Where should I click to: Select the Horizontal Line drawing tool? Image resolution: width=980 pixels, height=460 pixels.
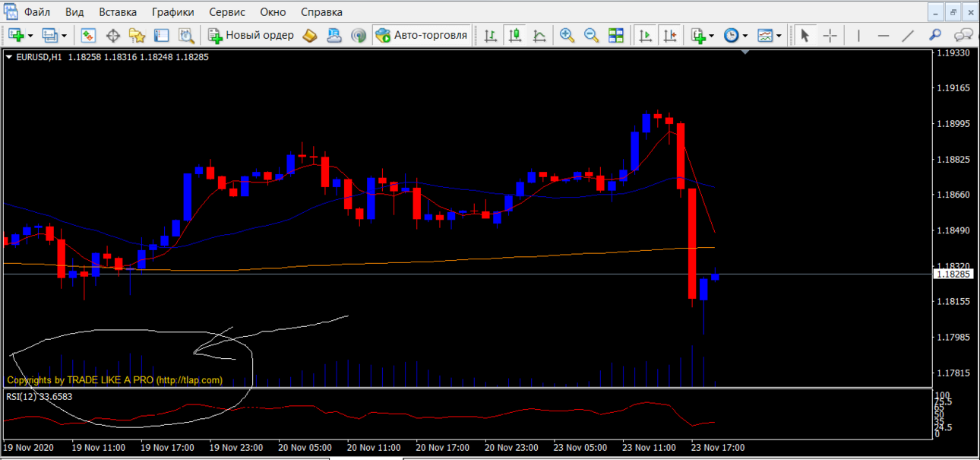pyautogui.click(x=883, y=35)
